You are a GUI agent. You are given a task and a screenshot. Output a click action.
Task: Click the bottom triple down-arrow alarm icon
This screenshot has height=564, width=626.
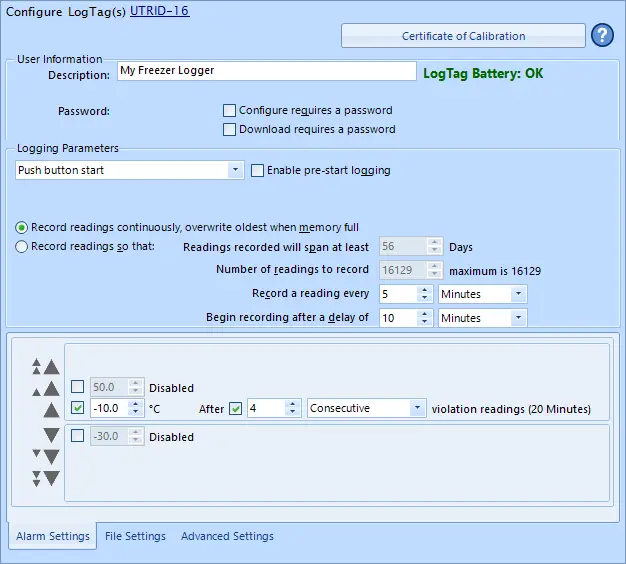[x=45, y=478]
